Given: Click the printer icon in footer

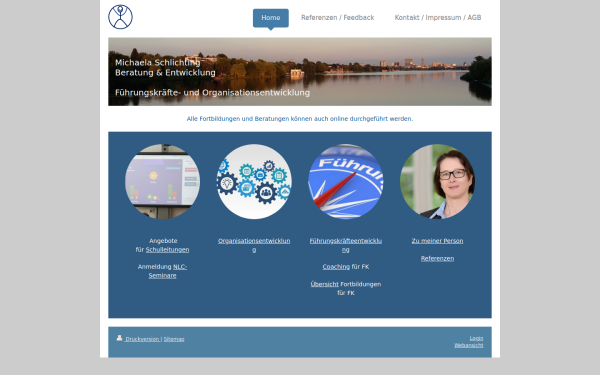Looking at the screenshot, I should pyautogui.click(x=119, y=338).
